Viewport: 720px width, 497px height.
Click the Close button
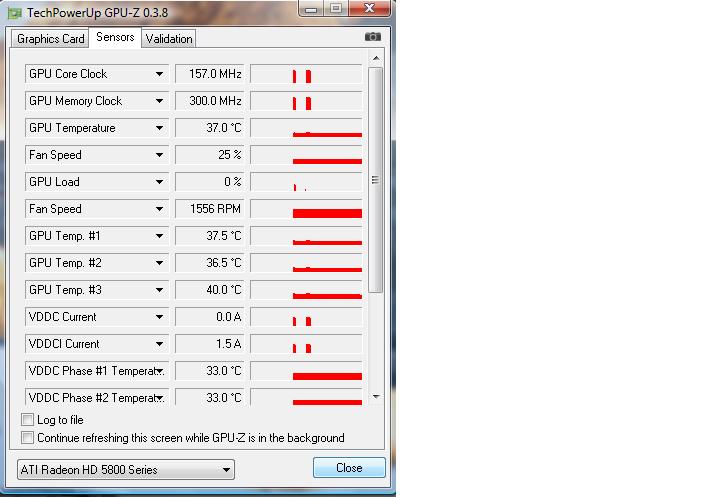pyautogui.click(x=349, y=468)
